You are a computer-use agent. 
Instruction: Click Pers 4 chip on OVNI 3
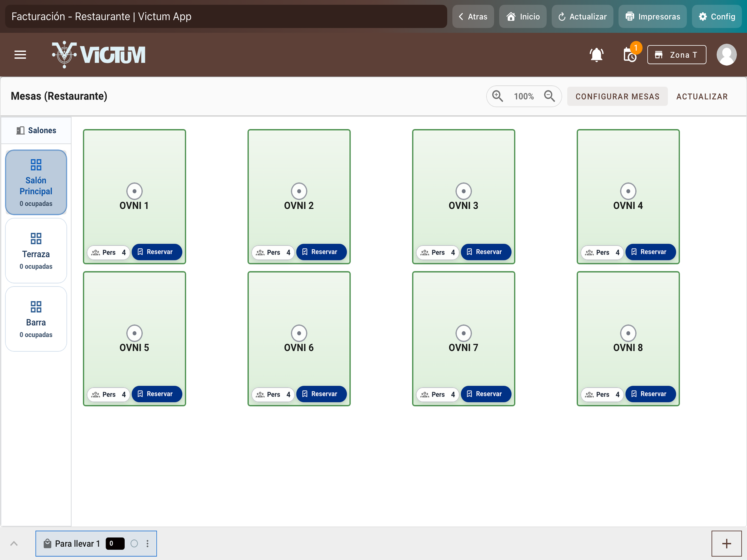[438, 252]
